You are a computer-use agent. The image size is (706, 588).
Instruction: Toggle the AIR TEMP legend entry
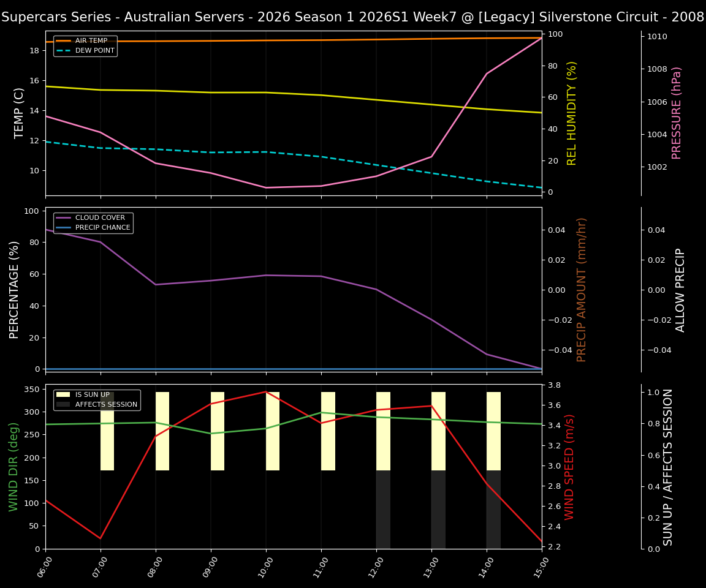pos(85,41)
